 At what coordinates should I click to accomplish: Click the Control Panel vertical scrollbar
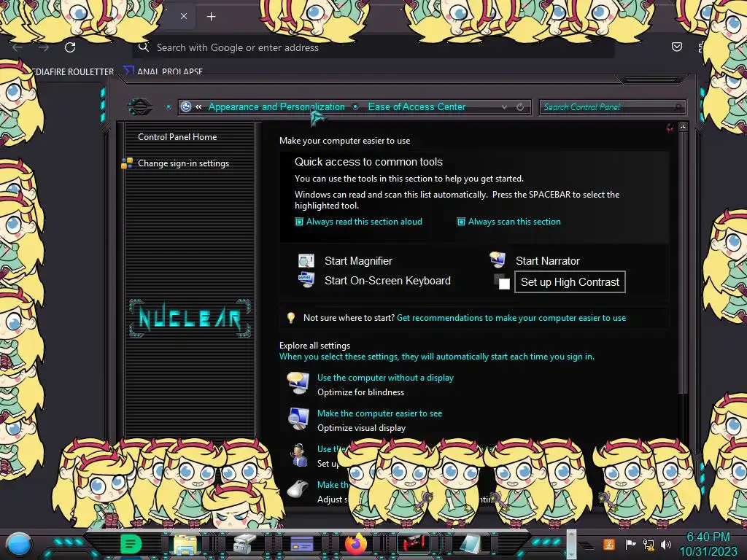pyautogui.click(x=683, y=262)
